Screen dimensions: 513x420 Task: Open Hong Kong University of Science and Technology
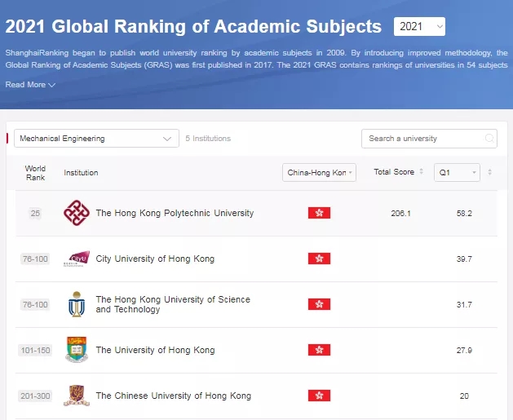173,304
